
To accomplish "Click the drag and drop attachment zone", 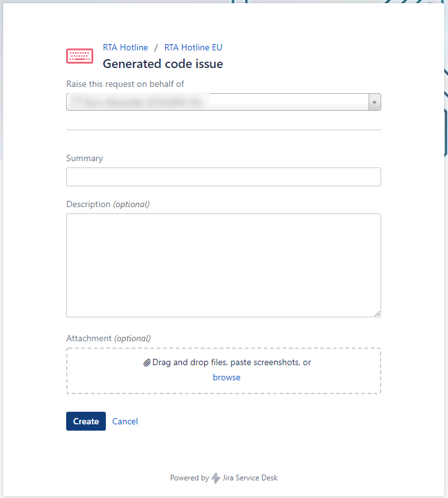I will [224, 371].
